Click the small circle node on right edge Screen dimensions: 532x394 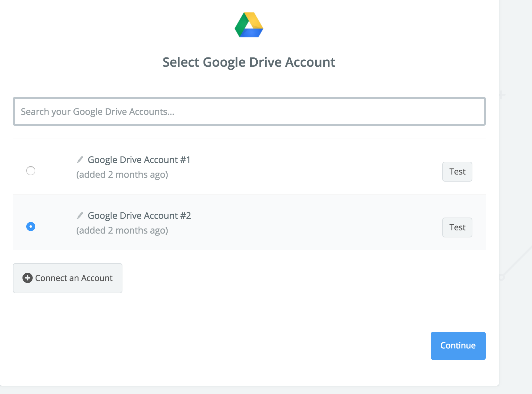pos(502,277)
